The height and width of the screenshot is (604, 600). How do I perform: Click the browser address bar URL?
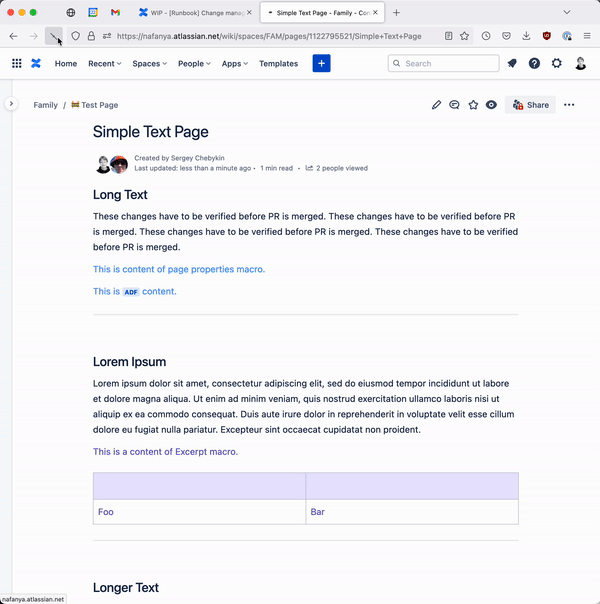click(x=269, y=36)
